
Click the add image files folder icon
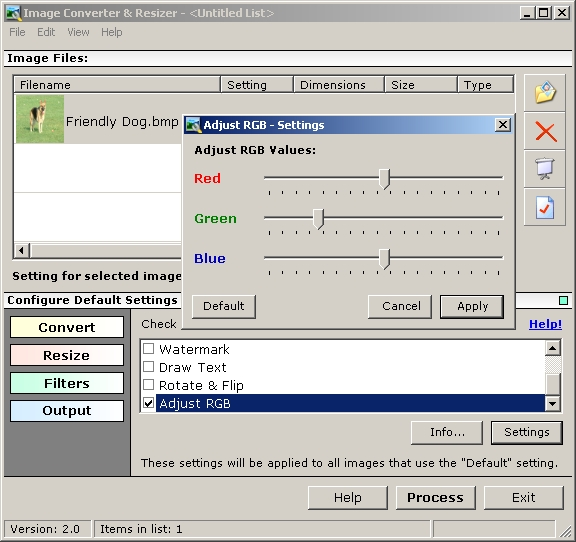(545, 93)
